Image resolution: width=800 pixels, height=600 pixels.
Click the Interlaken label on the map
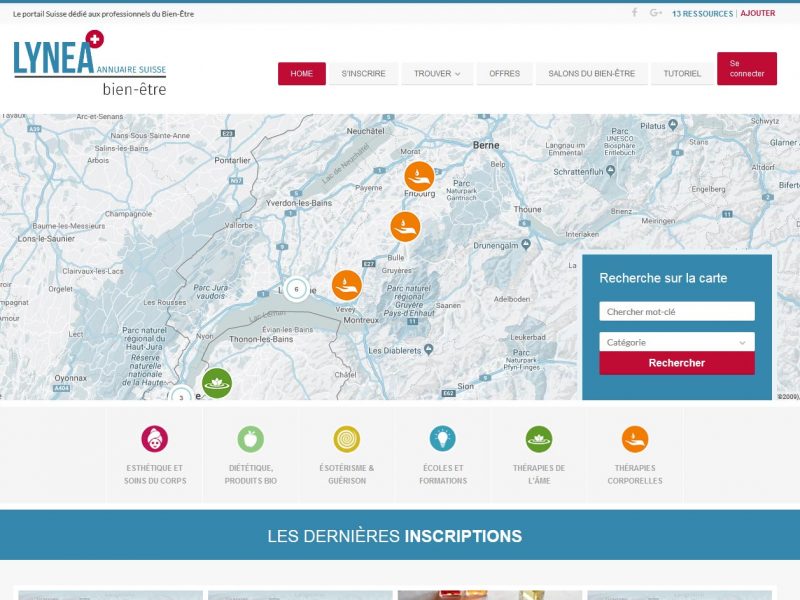coord(582,234)
